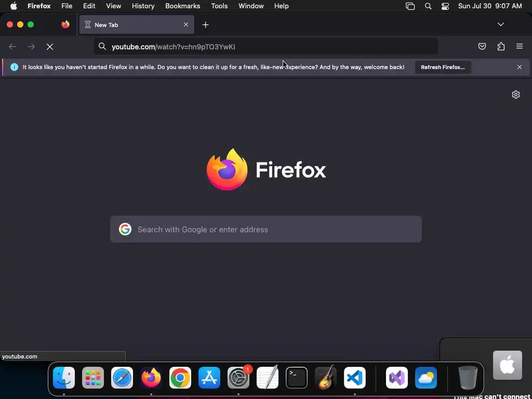The height and width of the screenshot is (399, 532).
Task: Click Stage Manager icon in menu bar
Action: [x=410, y=6]
